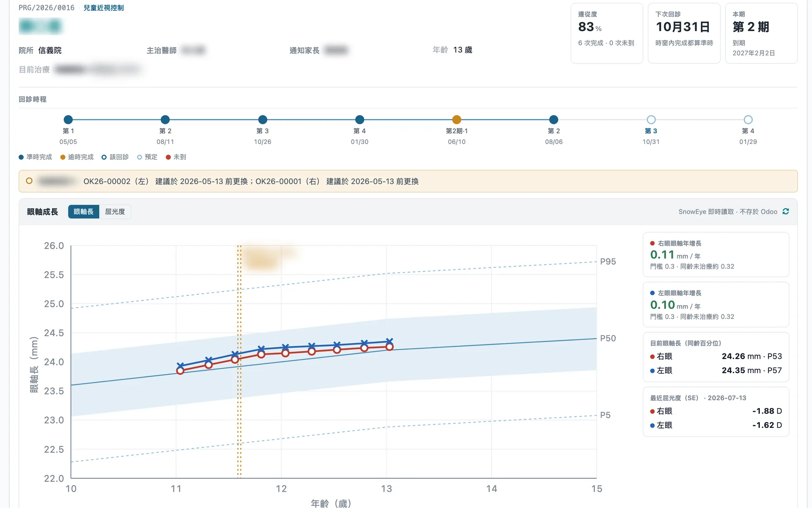Select visit marker 第 2 on 08/11
The image size is (812, 508).
coord(165,120)
